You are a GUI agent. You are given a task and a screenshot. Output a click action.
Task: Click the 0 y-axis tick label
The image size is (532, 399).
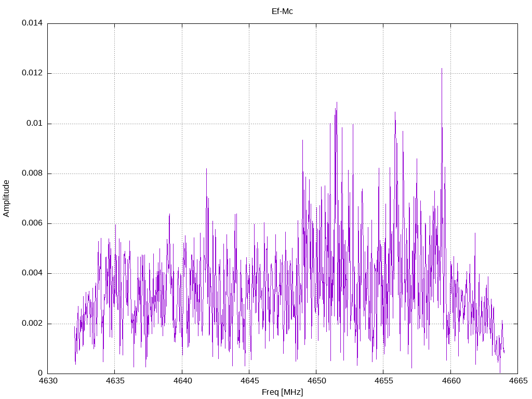(x=41, y=373)
